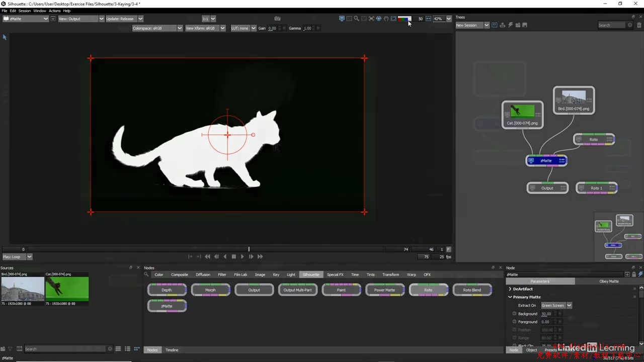The image size is (644, 362).
Task: Toggle animation for Foreground parameter
Action: (x=514, y=322)
